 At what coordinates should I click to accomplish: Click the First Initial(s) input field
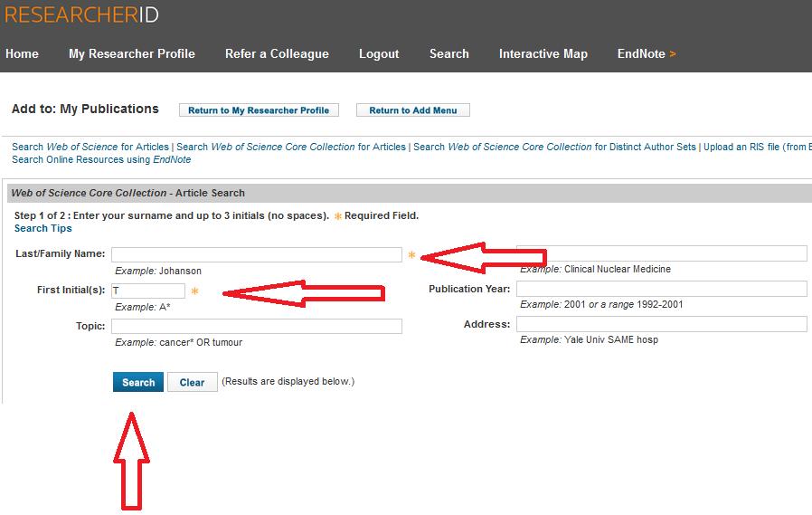[148, 291]
